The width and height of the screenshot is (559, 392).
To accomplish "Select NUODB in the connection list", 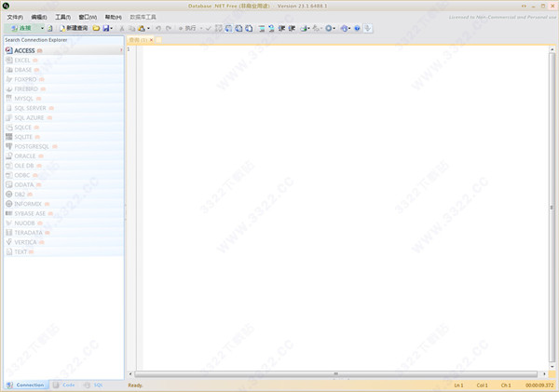I will click(x=63, y=223).
